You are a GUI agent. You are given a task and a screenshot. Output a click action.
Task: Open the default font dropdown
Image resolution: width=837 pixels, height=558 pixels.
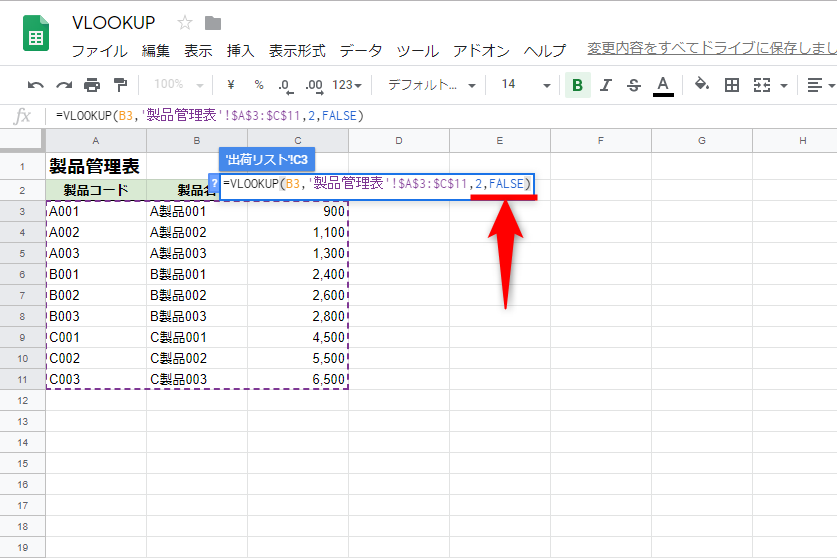[431, 85]
